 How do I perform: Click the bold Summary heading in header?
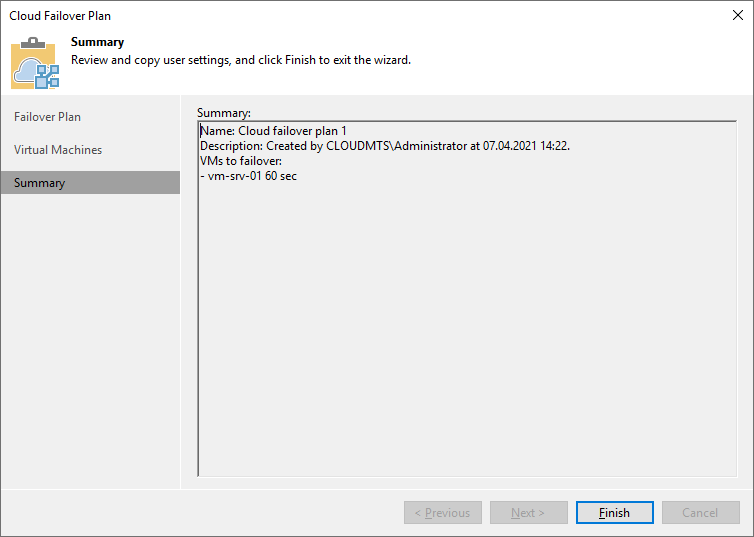[97, 42]
